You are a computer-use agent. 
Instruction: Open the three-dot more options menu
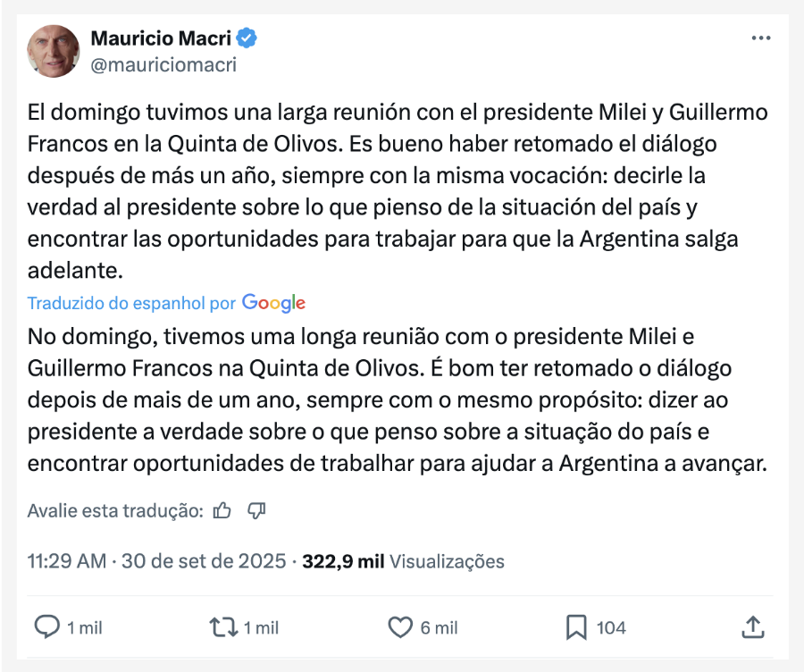760,38
